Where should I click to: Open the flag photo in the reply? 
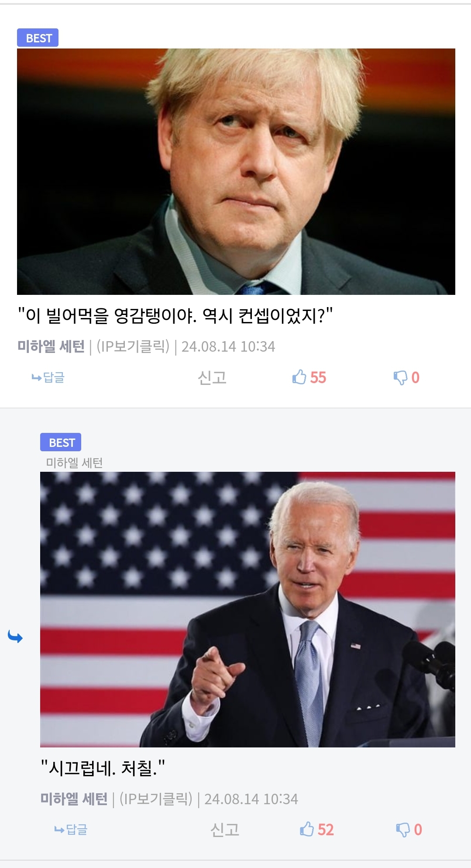click(248, 609)
